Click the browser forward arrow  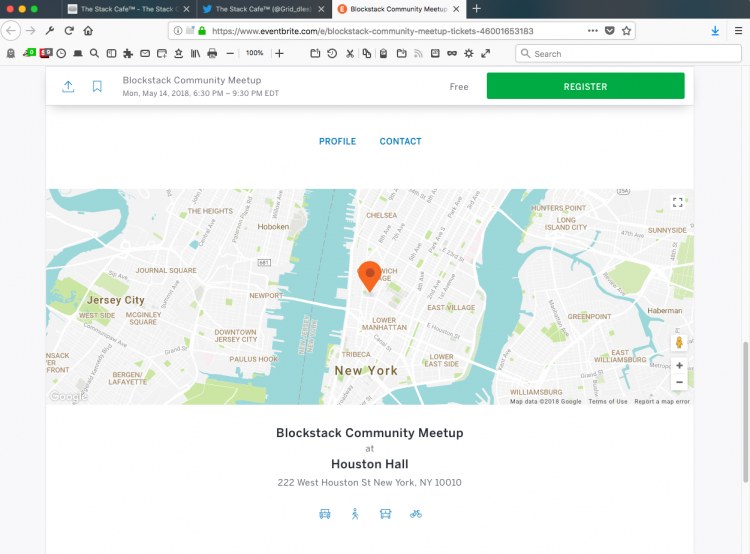[31, 31]
